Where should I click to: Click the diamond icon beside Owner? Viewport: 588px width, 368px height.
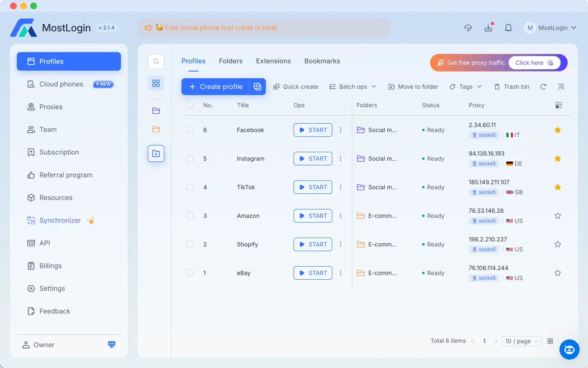[x=112, y=344]
